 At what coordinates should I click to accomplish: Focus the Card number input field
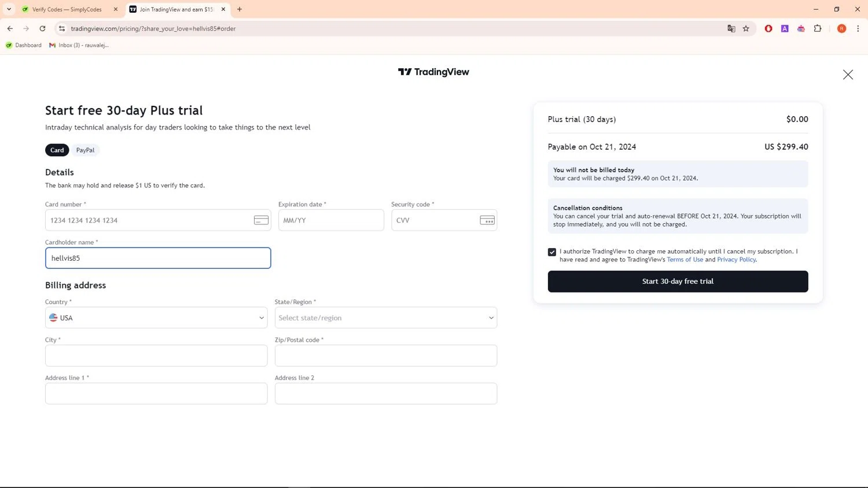tap(158, 220)
